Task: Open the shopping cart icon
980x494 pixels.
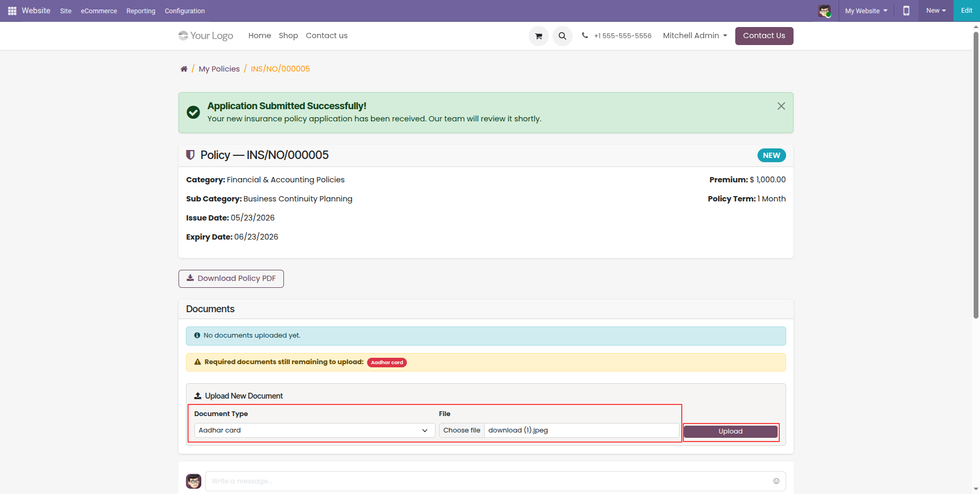Action: 539,36
